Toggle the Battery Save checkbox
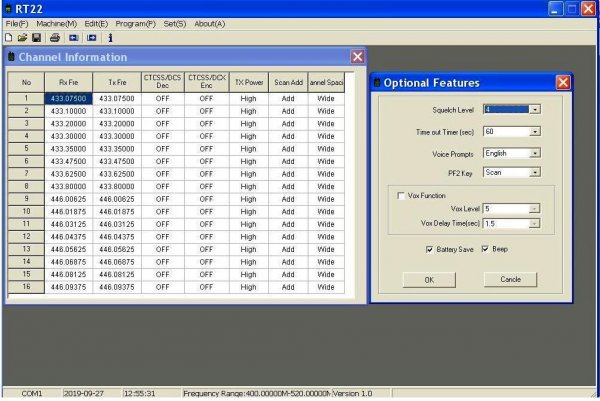This screenshot has height=401, width=600. [x=428, y=248]
